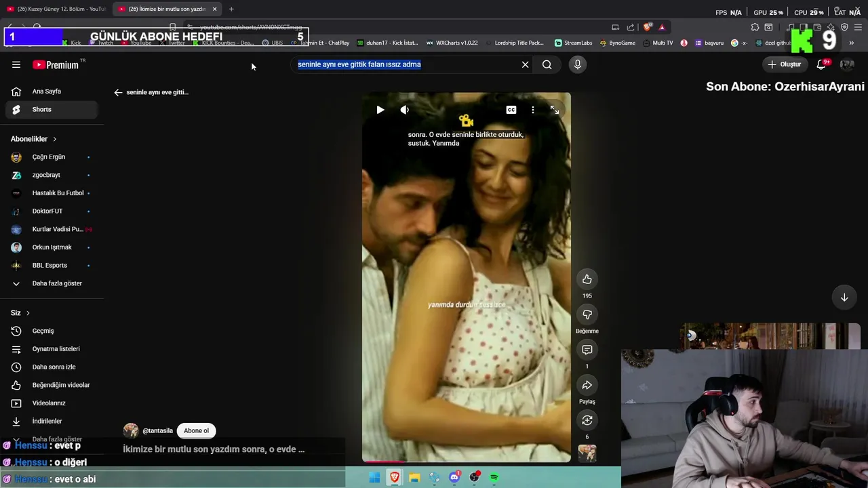The image size is (868, 488).
Task: Select Shorts in sidebar
Action: (x=53, y=109)
